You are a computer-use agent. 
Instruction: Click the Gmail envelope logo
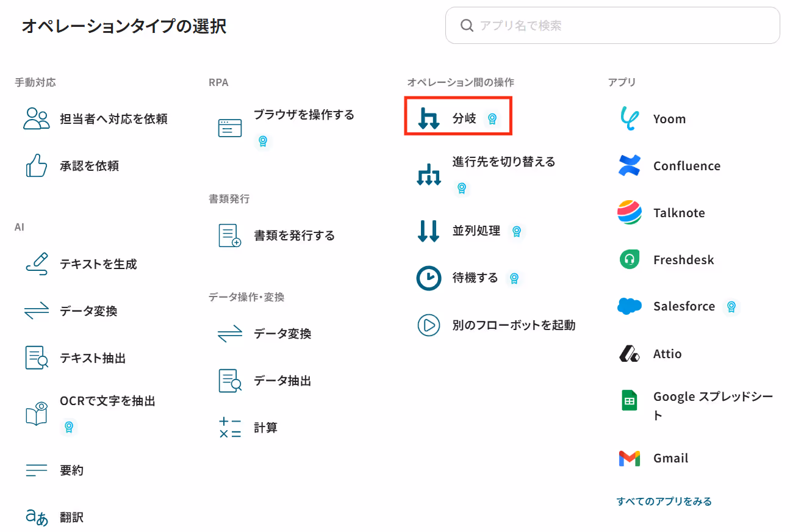click(x=630, y=458)
